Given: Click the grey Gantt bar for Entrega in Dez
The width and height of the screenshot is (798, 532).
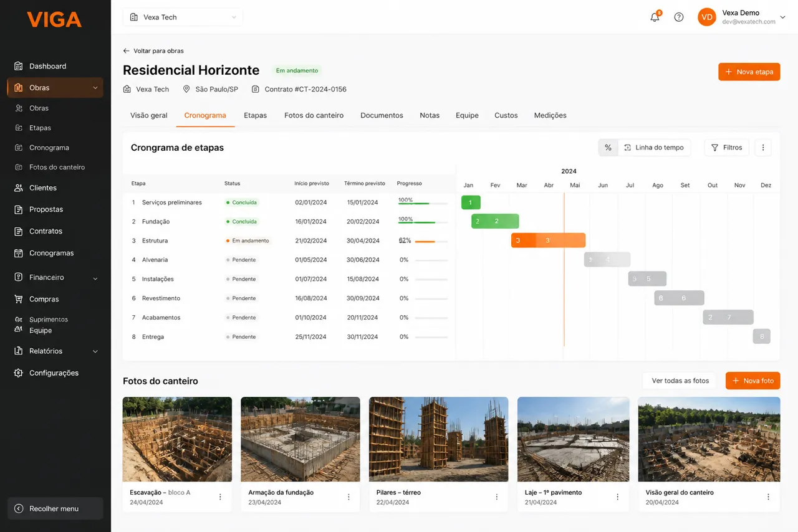Looking at the screenshot, I should 761,336.
